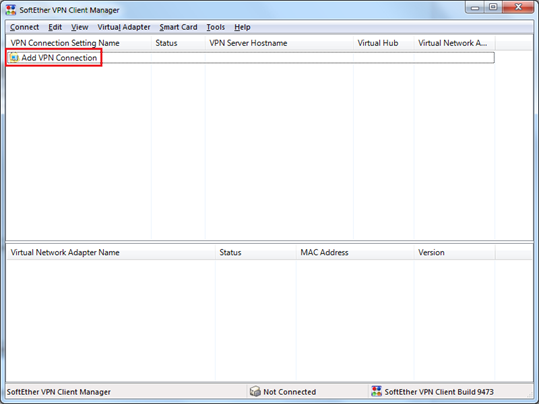Open the Edit menu
The width and height of the screenshot is (539, 404).
[x=55, y=27]
